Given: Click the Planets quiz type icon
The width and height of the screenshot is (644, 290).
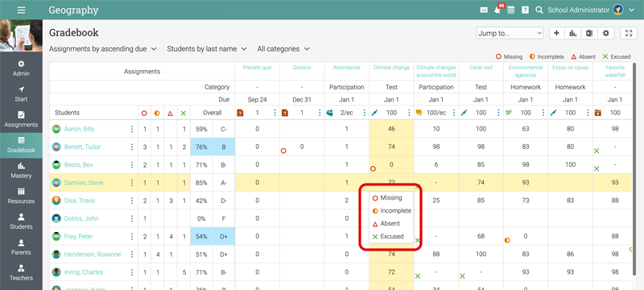Looking at the screenshot, I should click(240, 113).
